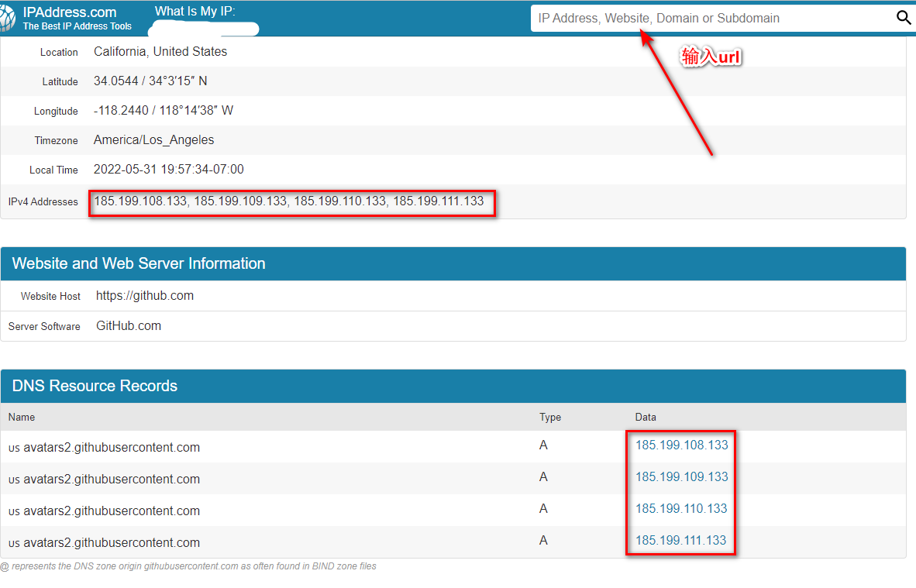Click the What Is My IP label

195,11
